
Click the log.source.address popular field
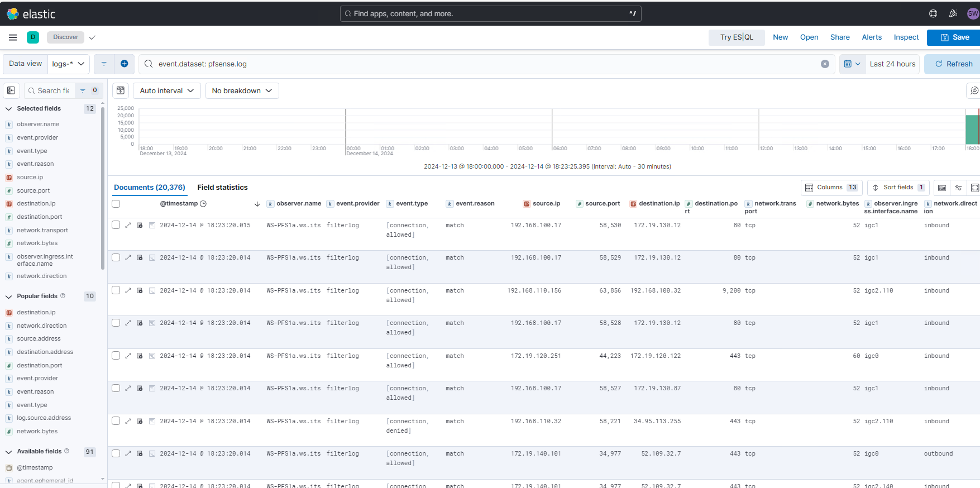tap(44, 418)
